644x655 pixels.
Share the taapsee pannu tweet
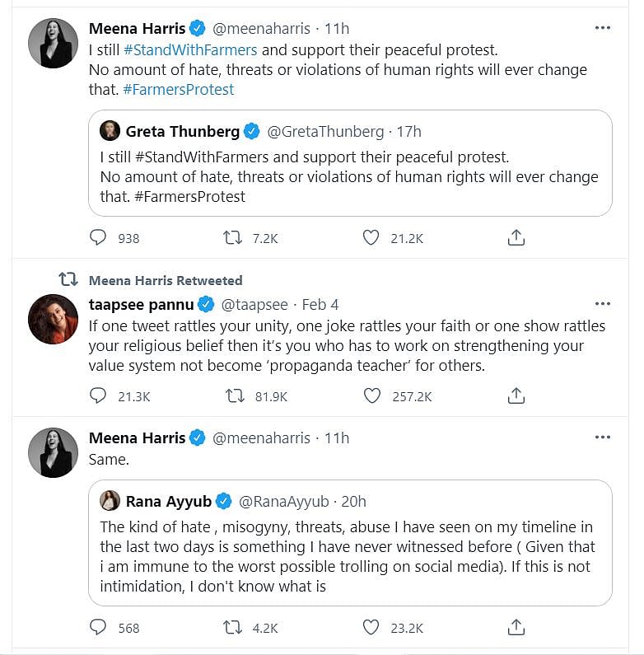tap(516, 396)
